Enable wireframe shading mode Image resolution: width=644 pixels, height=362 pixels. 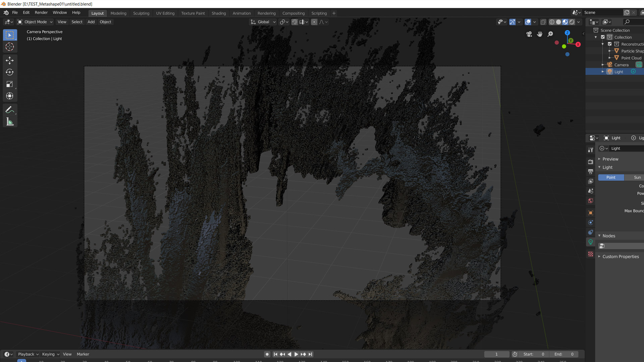[x=552, y=22]
